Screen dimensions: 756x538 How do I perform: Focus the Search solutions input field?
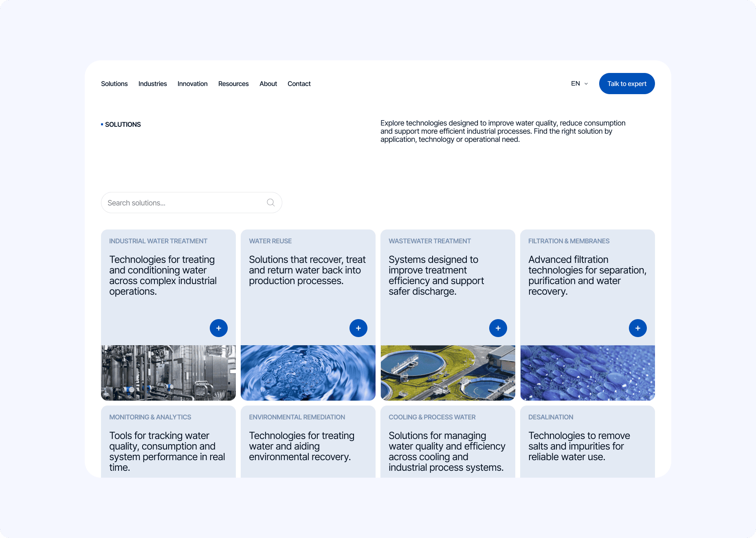click(191, 203)
